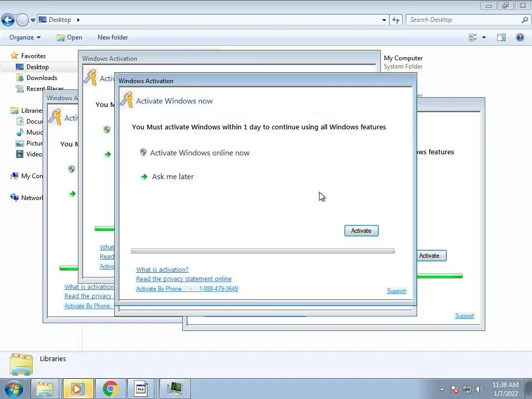Click Activate By Phone in leftmost background window
Screen dimensions: 532x399
87,306
